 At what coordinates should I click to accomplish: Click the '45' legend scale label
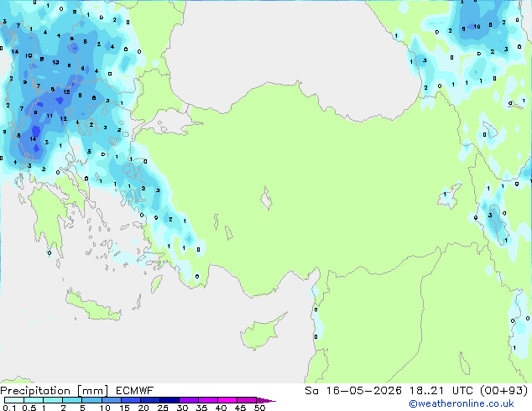(240, 408)
